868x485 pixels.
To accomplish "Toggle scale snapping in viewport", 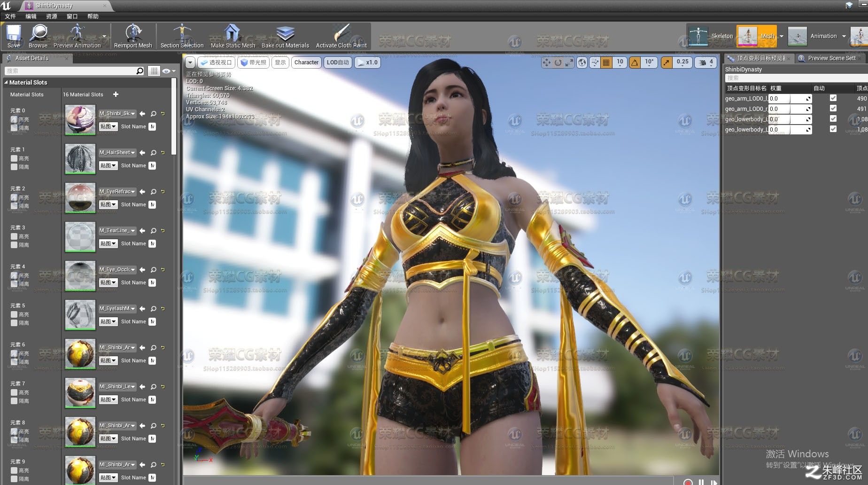I will [666, 62].
